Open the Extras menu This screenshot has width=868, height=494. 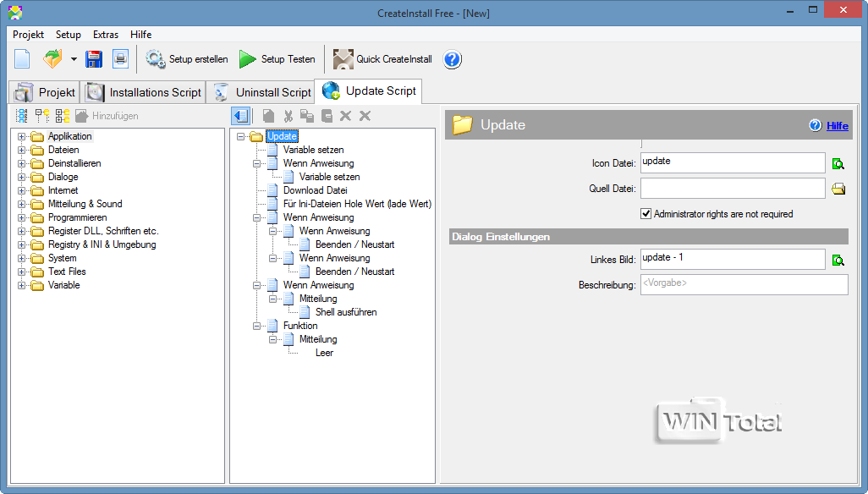point(106,35)
